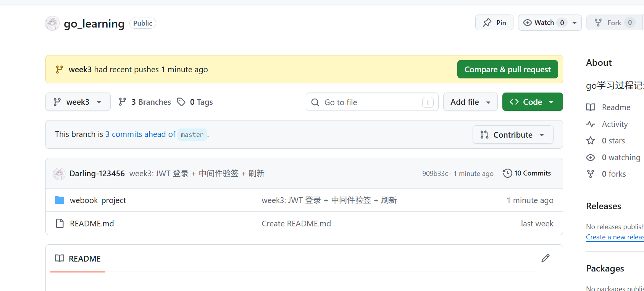Click the history clock icon beside 10 Commits
This screenshot has height=291, width=644.
pyautogui.click(x=507, y=173)
